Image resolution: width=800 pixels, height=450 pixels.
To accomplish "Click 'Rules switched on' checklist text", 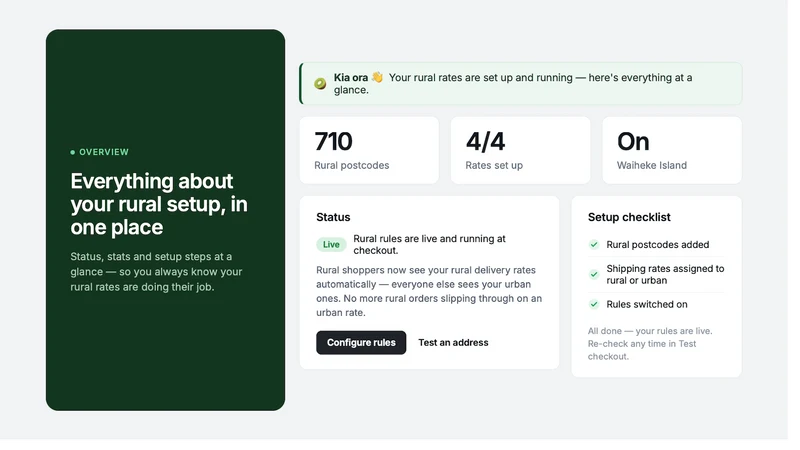I will (x=647, y=304).
